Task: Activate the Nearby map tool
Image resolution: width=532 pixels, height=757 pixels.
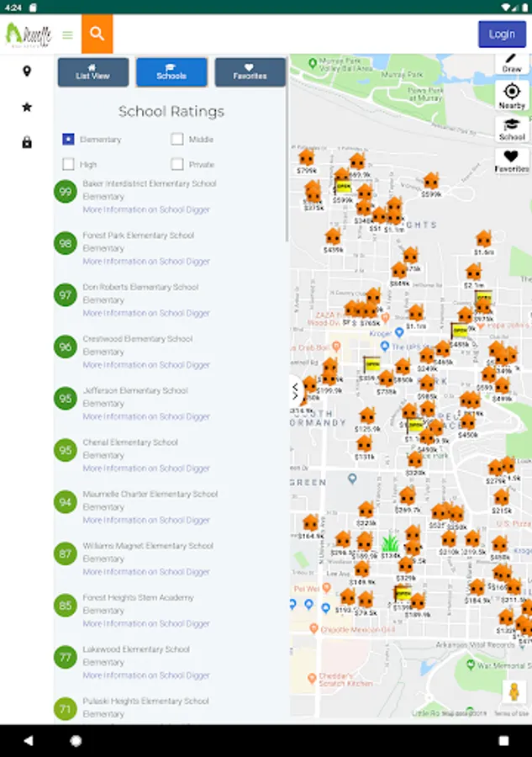Action: click(x=512, y=96)
